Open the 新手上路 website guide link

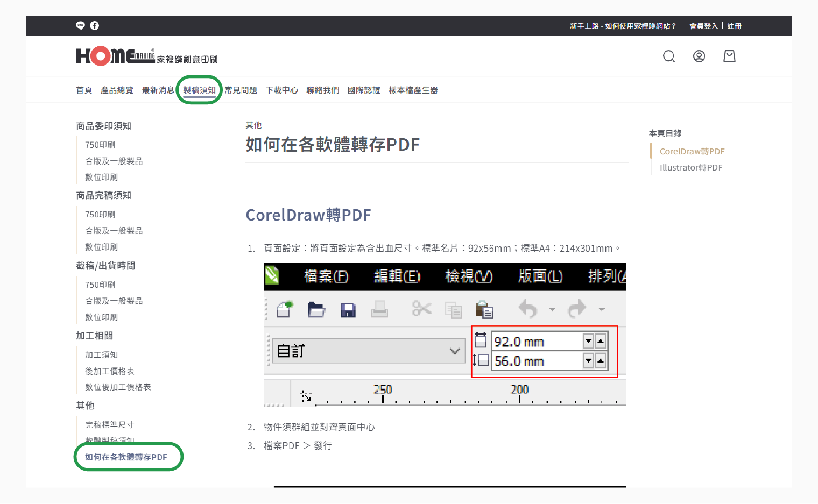(x=622, y=26)
